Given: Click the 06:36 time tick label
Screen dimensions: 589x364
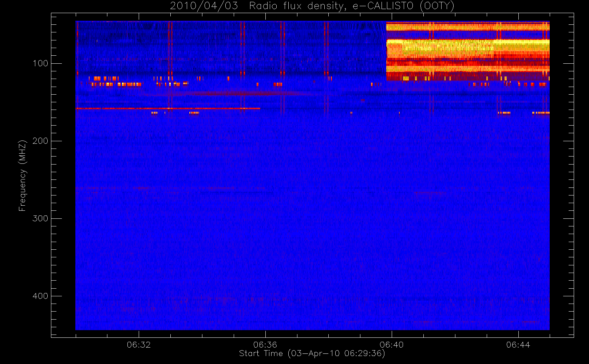Looking at the screenshot, I should click(x=265, y=344).
